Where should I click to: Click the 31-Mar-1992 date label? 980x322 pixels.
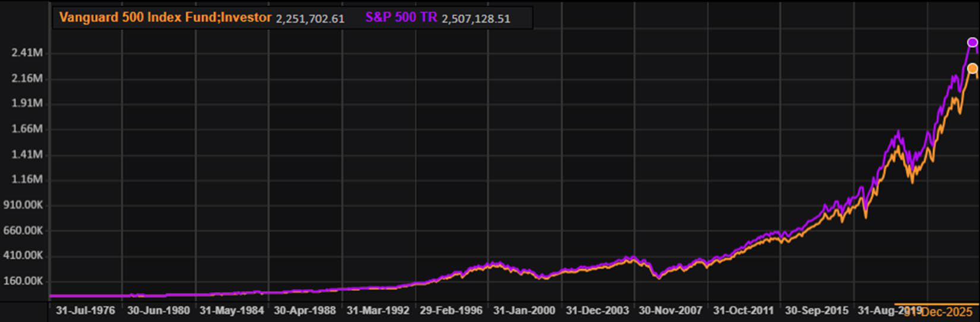[x=378, y=310]
